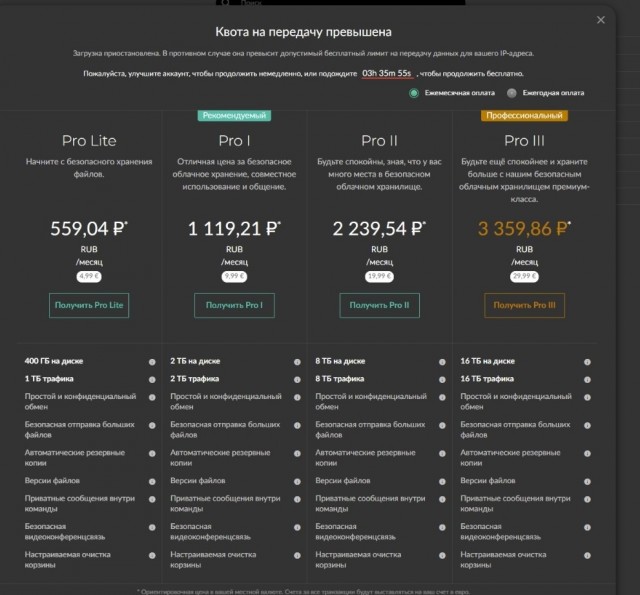The height and width of the screenshot is (595, 640).
Task: Click the 4,99 € price badge
Action: pyautogui.click(x=89, y=276)
